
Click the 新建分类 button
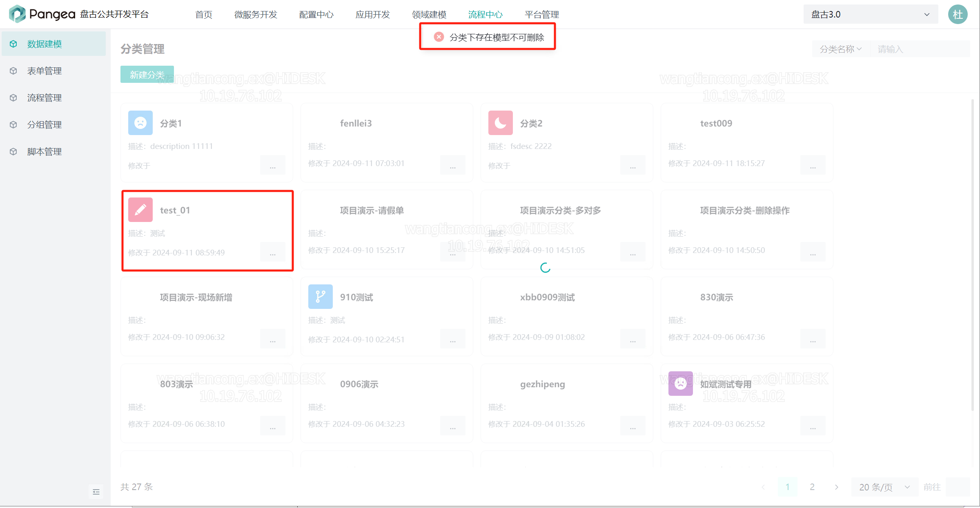tap(147, 74)
